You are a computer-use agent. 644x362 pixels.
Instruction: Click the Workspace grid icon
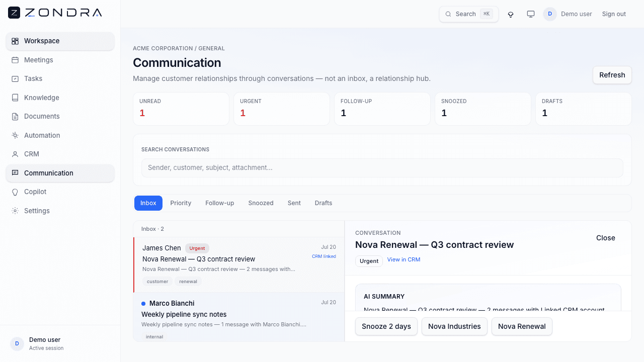pyautogui.click(x=15, y=41)
